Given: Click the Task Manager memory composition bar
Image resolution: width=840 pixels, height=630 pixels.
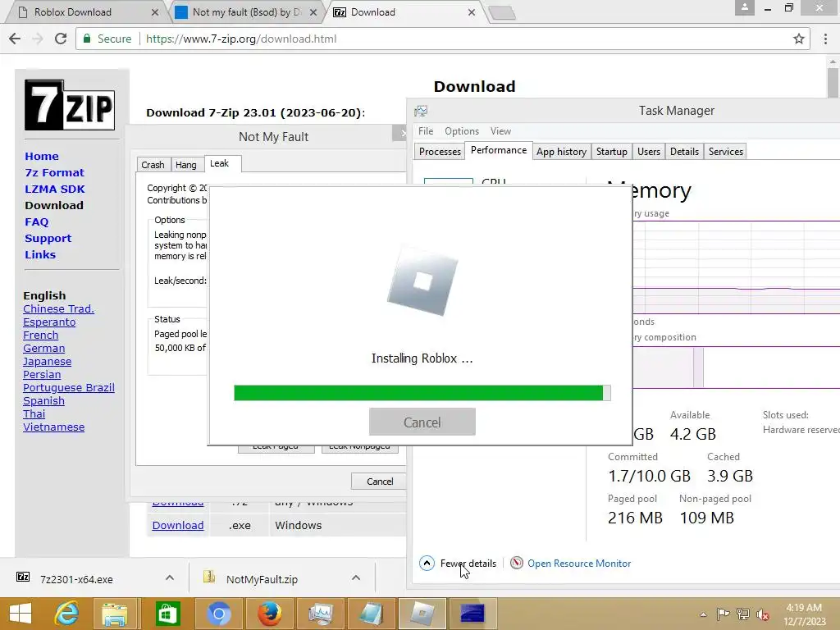Looking at the screenshot, I should [x=737, y=367].
